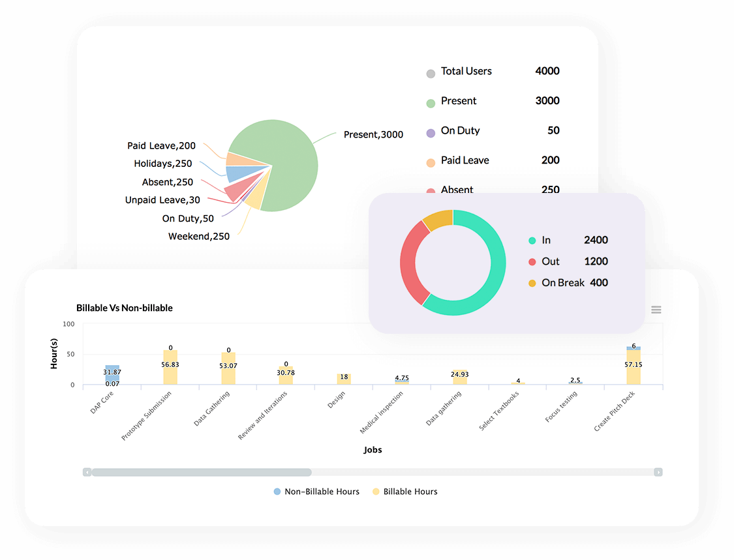The image size is (734, 560).
Task: Click the "Jobs" x-axis title
Action: click(373, 450)
